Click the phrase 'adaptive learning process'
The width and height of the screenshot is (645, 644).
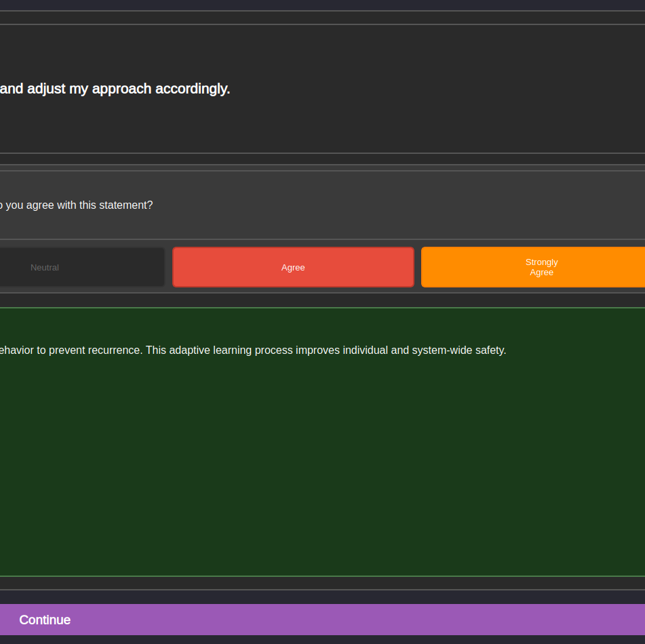point(231,350)
